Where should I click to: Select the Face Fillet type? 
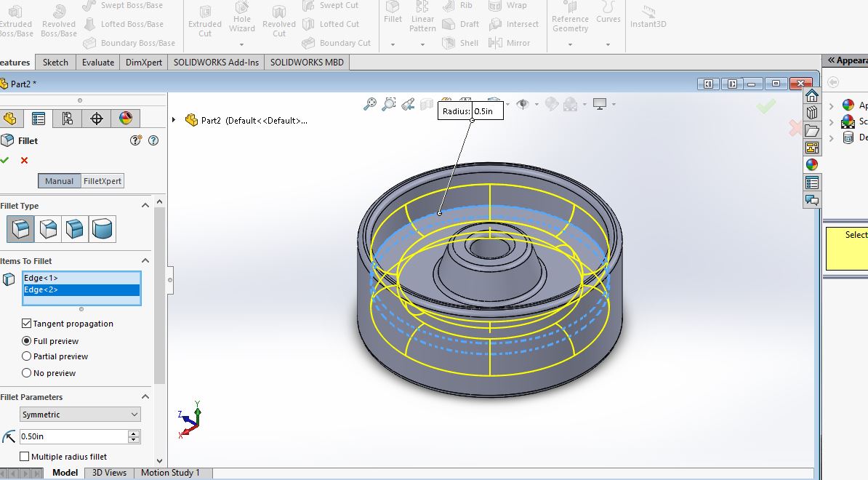tap(75, 228)
